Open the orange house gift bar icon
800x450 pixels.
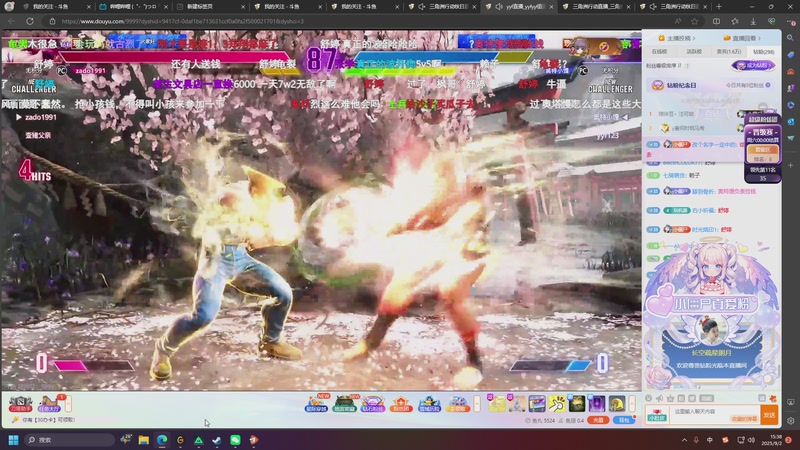click(401, 404)
